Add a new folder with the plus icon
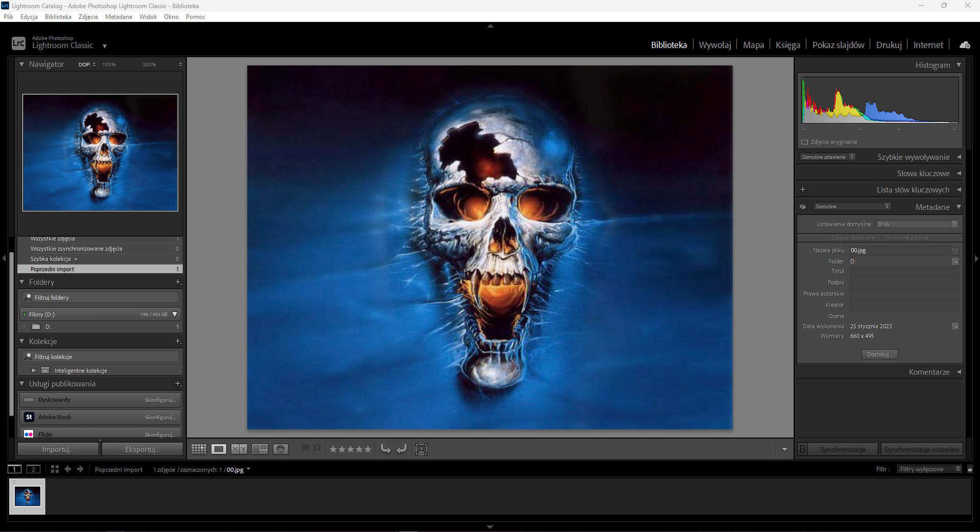The height and width of the screenshot is (532, 980). pyautogui.click(x=178, y=282)
